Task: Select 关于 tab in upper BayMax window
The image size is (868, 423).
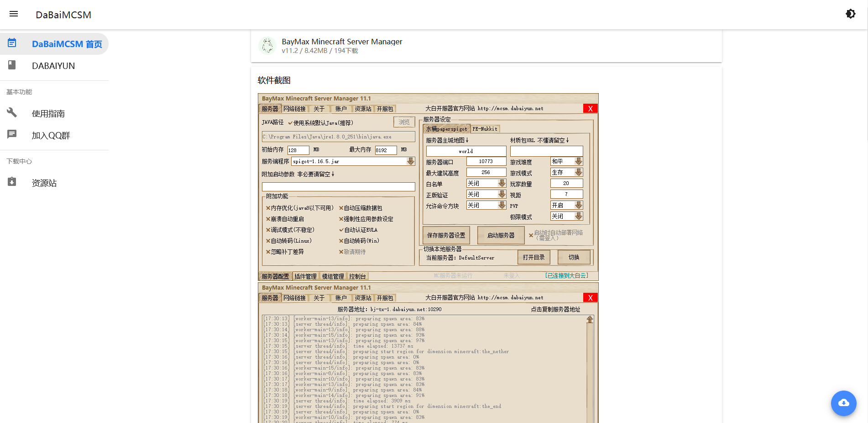Action: point(319,109)
